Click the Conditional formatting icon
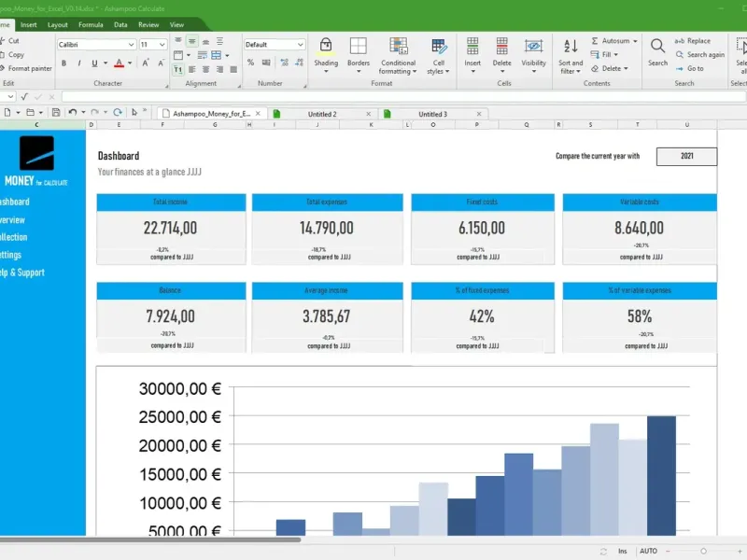The width and height of the screenshot is (747, 560). [399, 47]
